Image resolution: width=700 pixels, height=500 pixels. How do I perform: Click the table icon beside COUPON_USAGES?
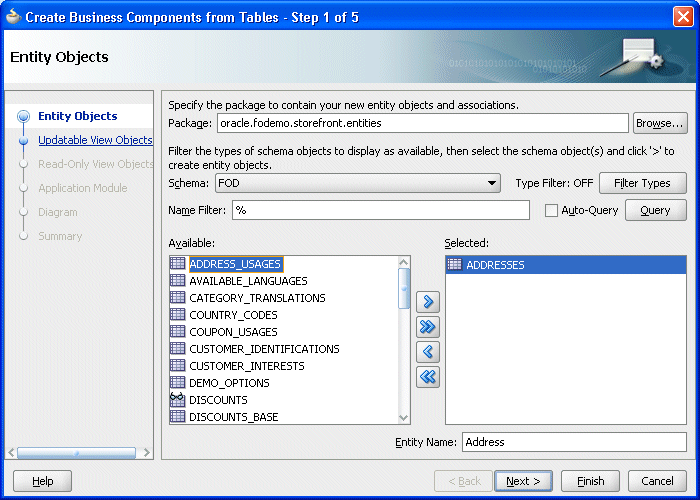coord(178,331)
